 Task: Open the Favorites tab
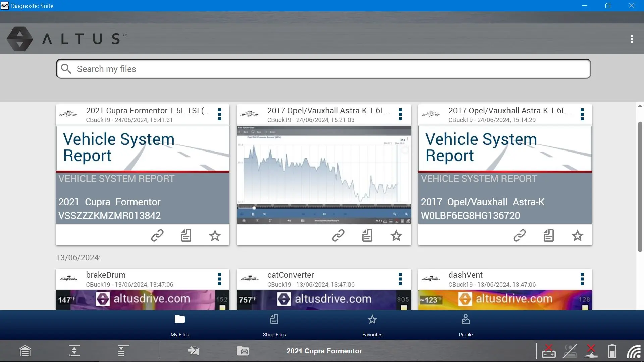[372, 325]
